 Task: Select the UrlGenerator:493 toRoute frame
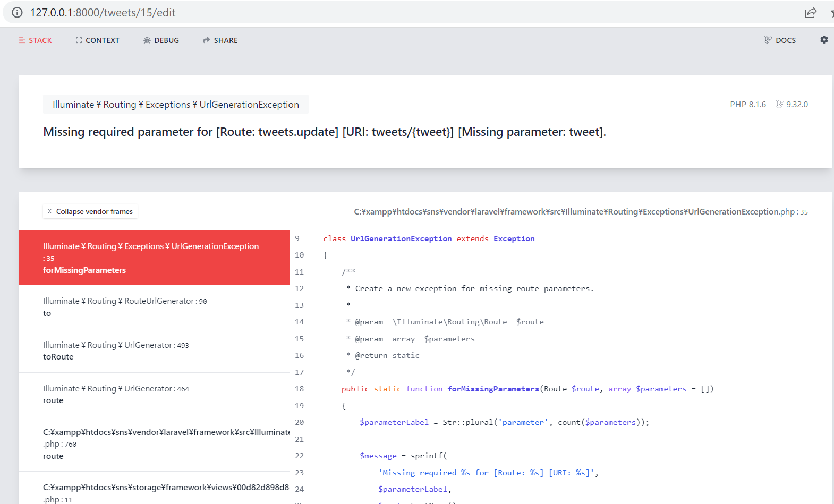154,351
